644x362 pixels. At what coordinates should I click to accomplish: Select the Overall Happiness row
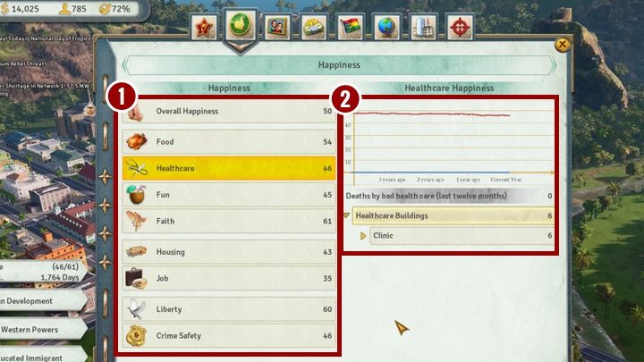coord(228,112)
